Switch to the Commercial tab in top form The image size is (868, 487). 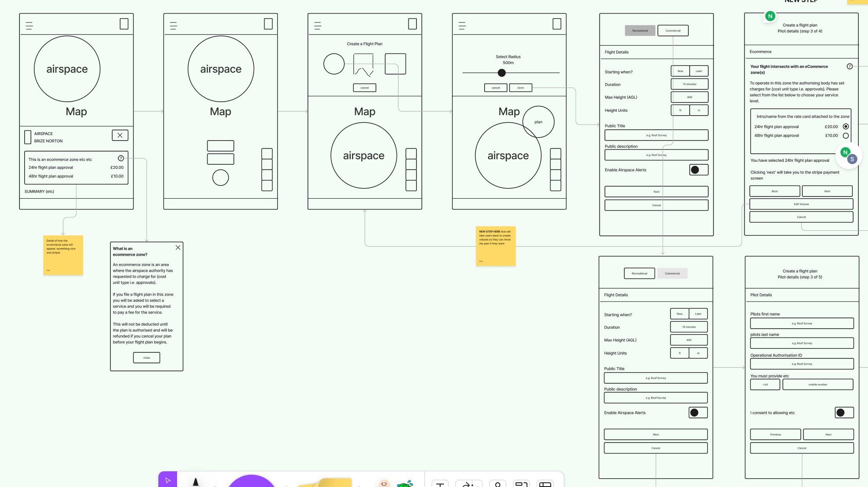[673, 30]
